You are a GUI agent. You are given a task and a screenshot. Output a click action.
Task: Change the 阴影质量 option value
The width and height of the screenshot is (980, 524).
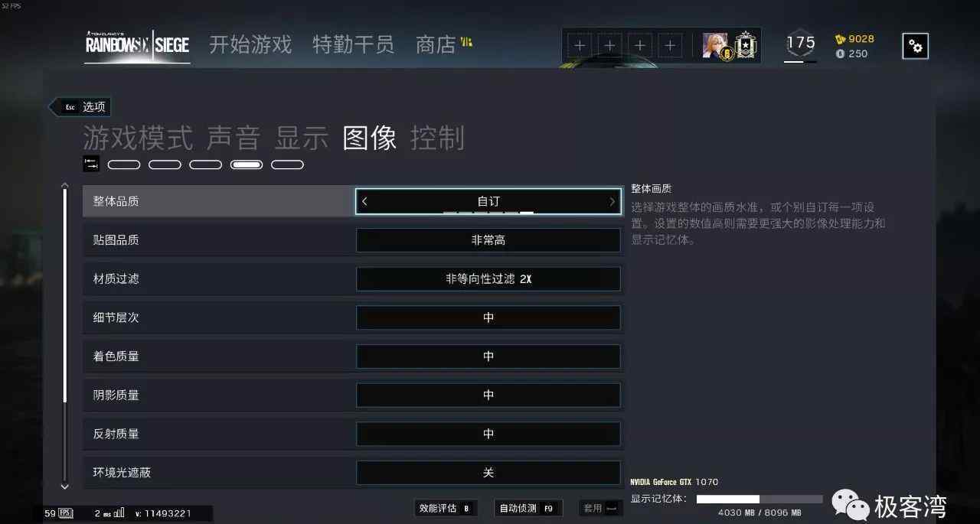(488, 395)
